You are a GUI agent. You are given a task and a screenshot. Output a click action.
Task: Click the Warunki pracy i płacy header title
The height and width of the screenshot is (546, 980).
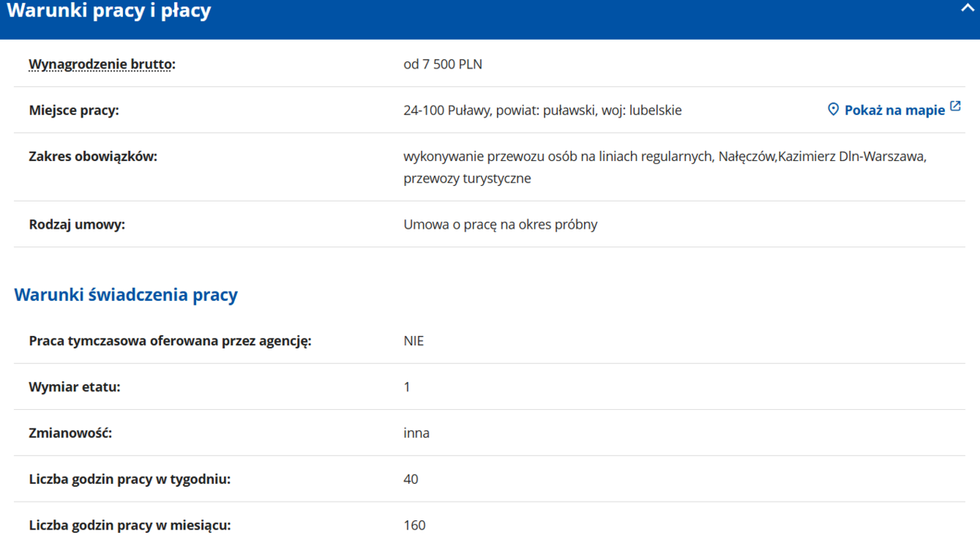(x=109, y=12)
